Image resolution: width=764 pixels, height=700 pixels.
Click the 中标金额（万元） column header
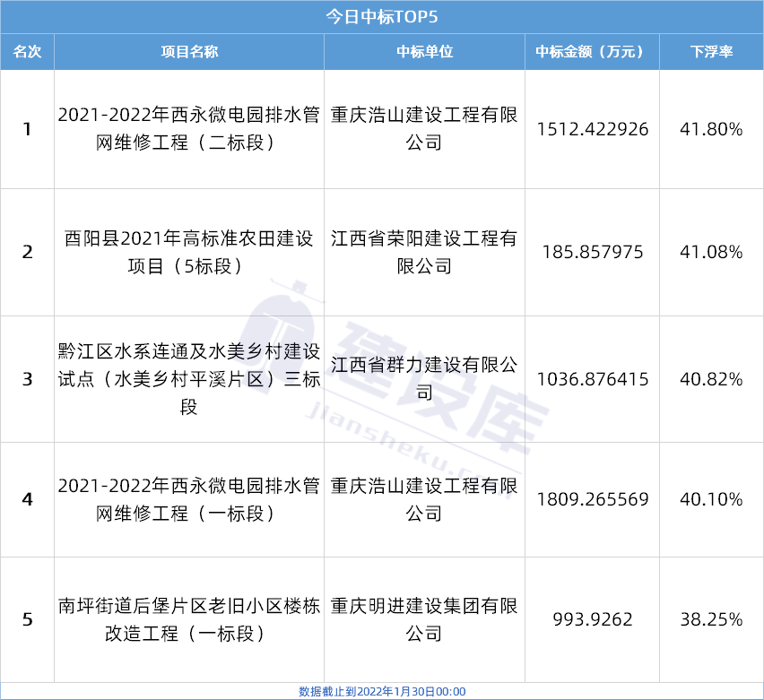(x=591, y=52)
